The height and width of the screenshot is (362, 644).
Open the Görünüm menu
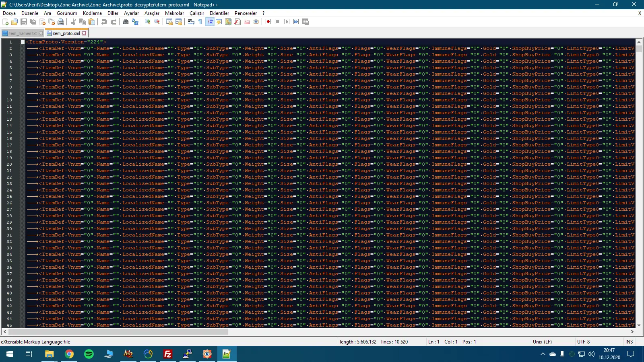(x=67, y=13)
